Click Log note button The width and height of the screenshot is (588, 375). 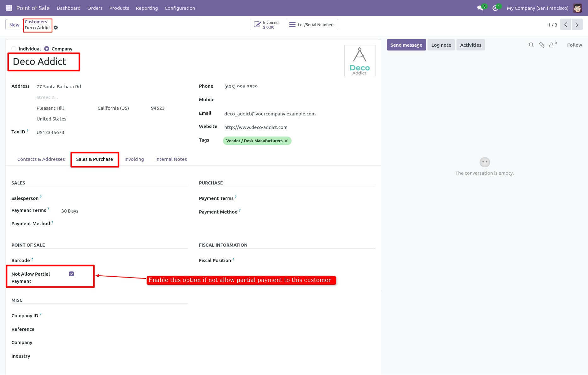(x=441, y=45)
